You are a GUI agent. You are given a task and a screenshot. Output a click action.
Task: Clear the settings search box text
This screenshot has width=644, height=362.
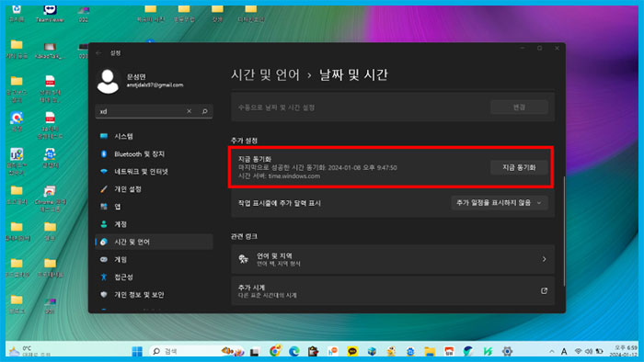[x=189, y=111]
